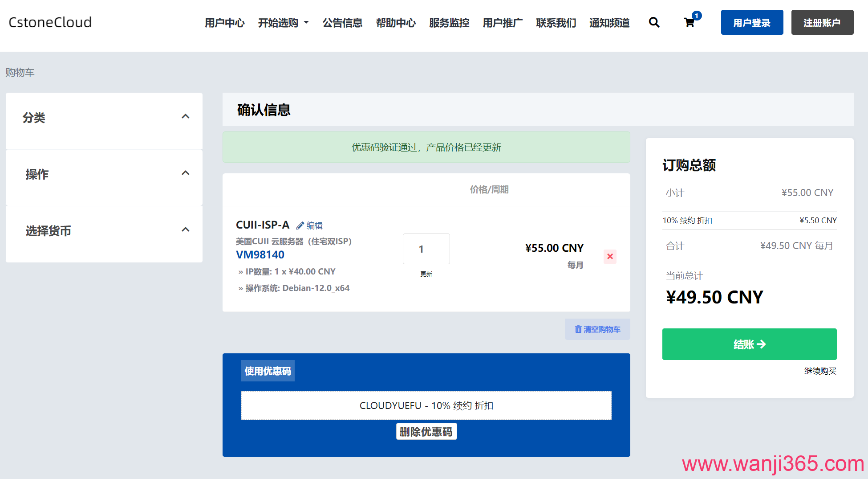Click the green 结账 checkout button
Image resolution: width=868 pixels, height=479 pixels.
coord(749,344)
